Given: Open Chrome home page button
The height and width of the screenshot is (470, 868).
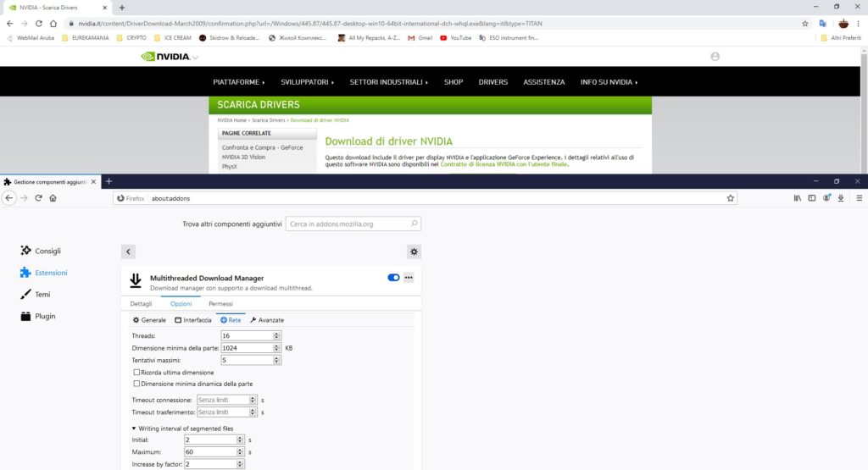Looking at the screenshot, I should 53,24.
